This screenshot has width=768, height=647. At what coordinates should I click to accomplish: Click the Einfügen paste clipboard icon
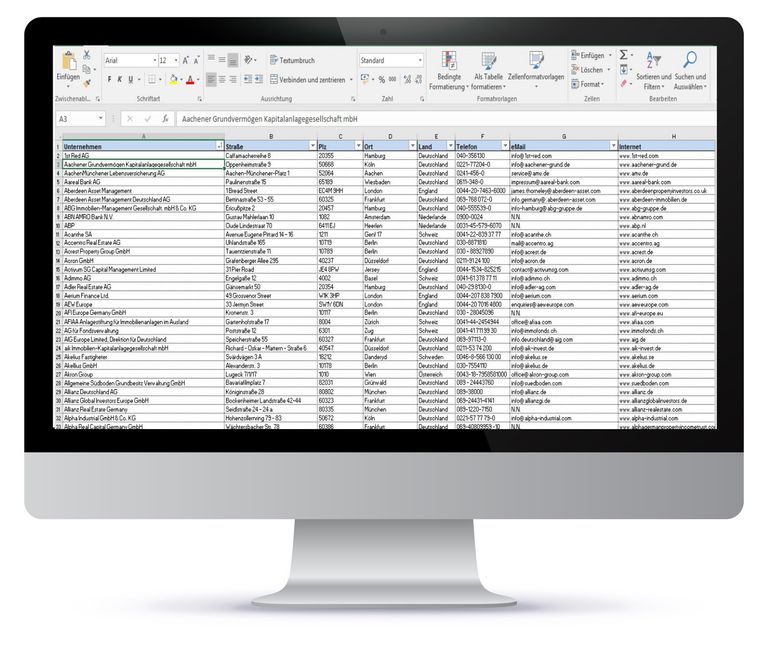click(69, 61)
